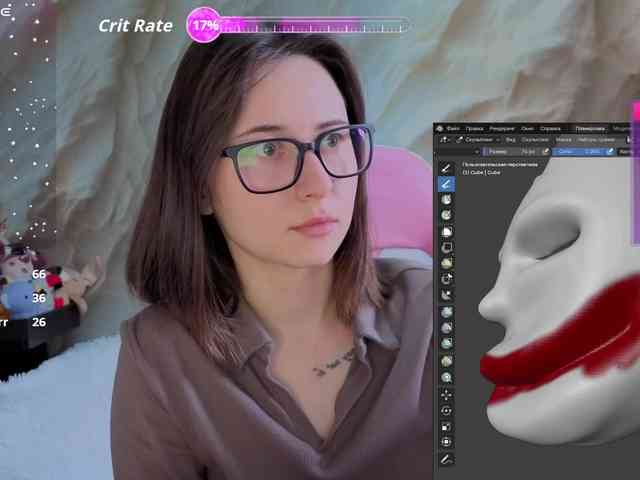640x480 pixels.
Task: Toggle pressure sensitivity for Сила
Action: (x=609, y=151)
